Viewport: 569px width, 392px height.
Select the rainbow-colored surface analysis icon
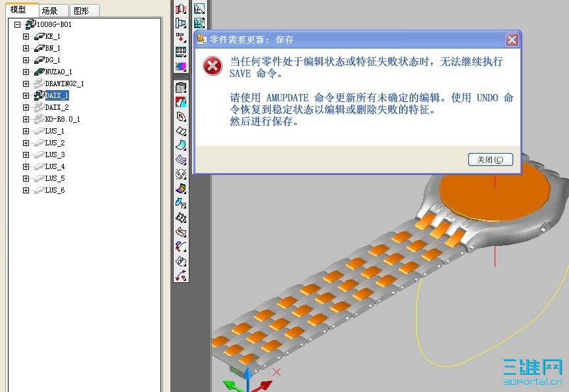pyautogui.click(x=181, y=189)
